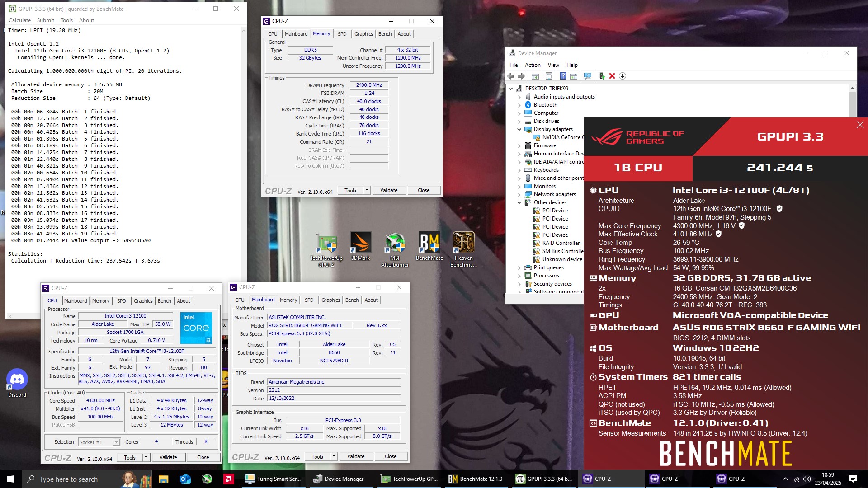Click Properties icon in Device Manager toolbar
This screenshot has height=488, width=868.
tap(549, 76)
